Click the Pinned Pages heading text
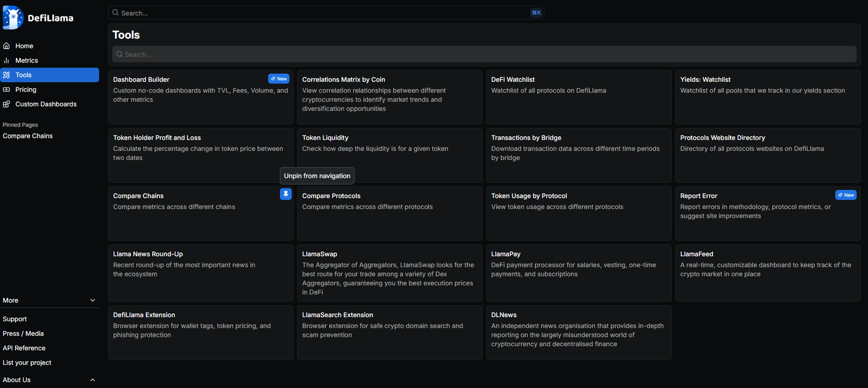Image resolution: width=868 pixels, height=388 pixels. pyautogui.click(x=20, y=125)
